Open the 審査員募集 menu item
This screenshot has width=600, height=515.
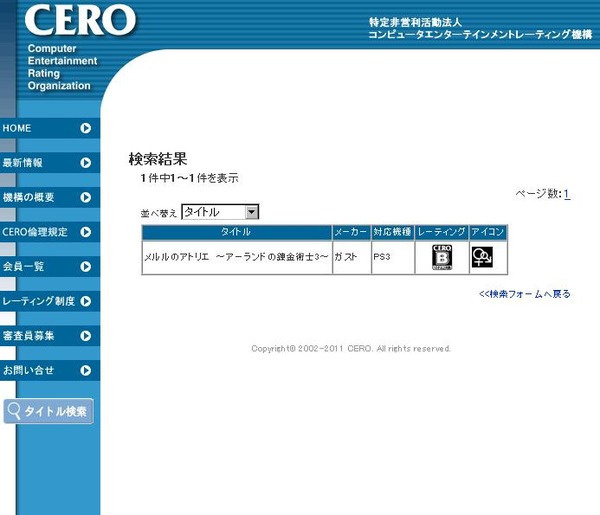pyautogui.click(x=50, y=336)
